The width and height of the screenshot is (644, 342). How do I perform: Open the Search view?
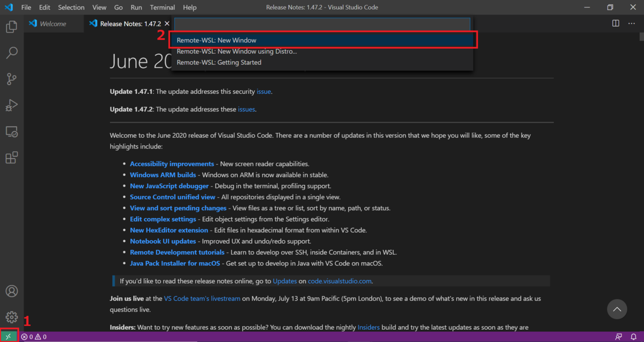(x=11, y=52)
